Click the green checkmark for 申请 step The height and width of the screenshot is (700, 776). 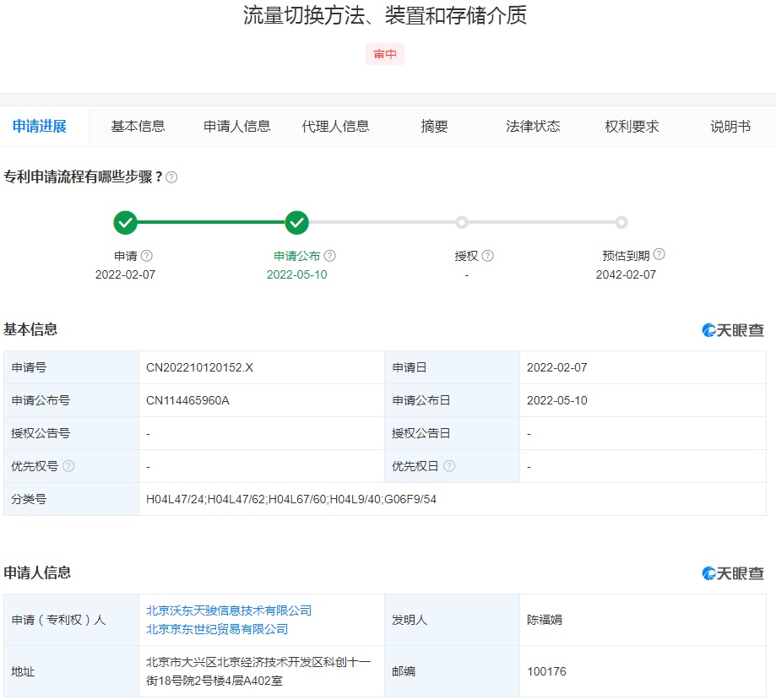125,223
